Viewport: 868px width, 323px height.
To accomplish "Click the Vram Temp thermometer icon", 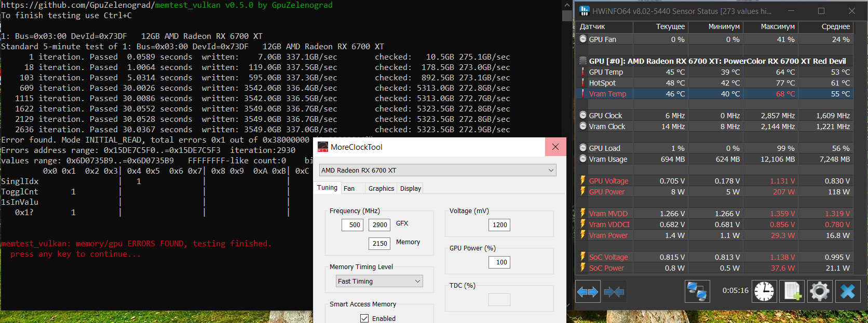I will [583, 94].
